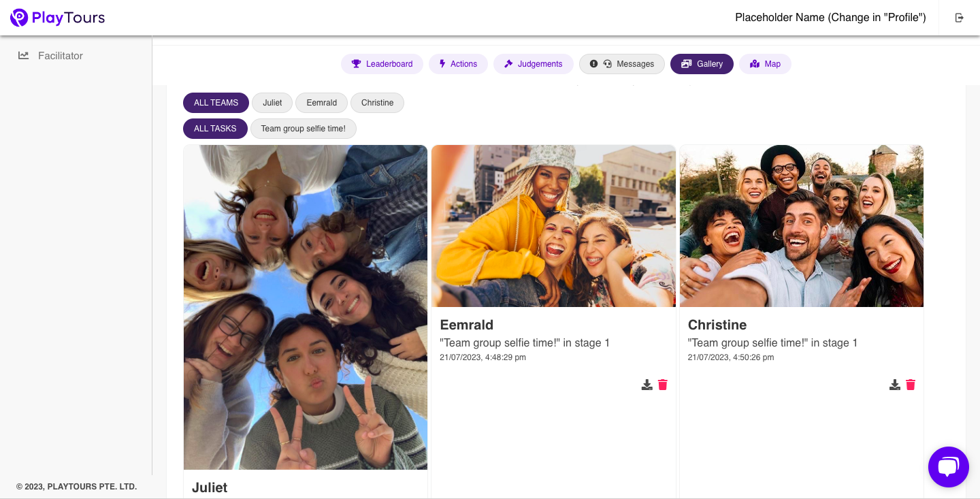Click the PlayTours logo
The width and height of the screenshot is (980, 499).
pos(58,17)
